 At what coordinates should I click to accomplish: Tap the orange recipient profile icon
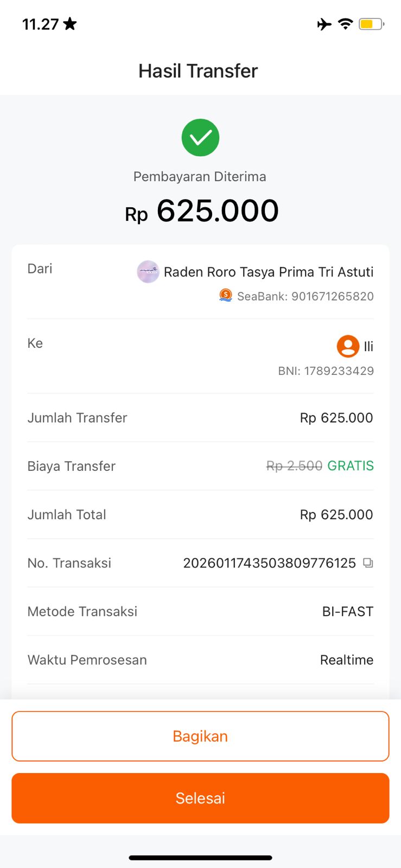[348, 346]
